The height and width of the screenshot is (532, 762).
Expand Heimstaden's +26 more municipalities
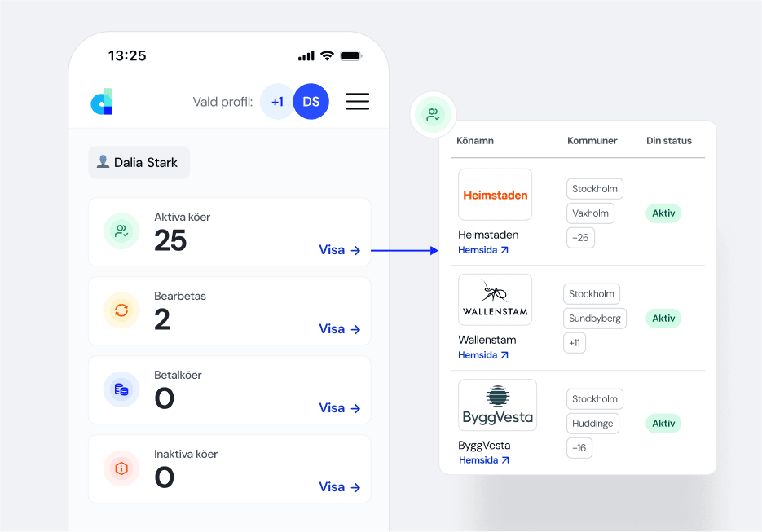tap(580, 238)
